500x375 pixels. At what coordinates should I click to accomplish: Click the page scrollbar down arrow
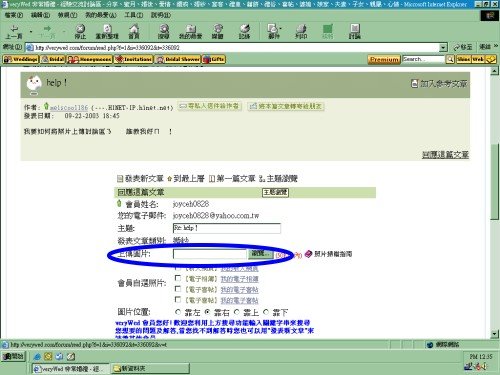pos(495,334)
